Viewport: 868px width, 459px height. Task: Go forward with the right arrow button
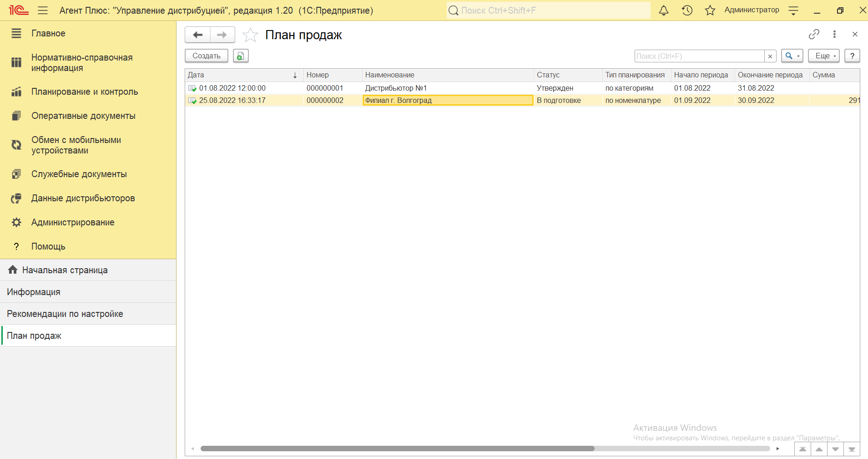click(222, 35)
